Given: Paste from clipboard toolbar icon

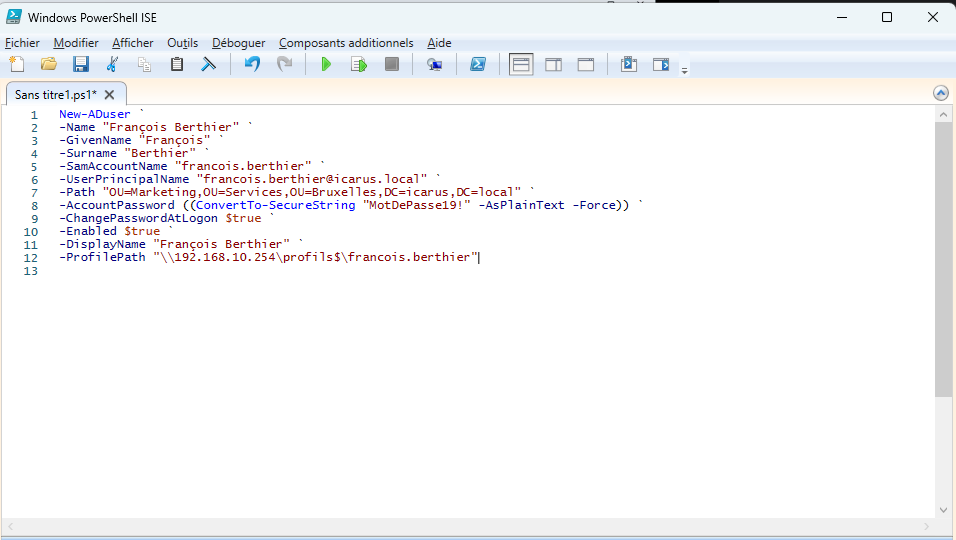Looking at the screenshot, I should 177,64.
